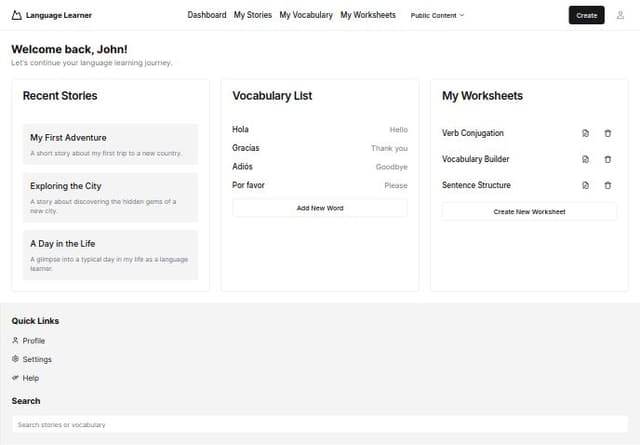
Task: Delete the Verb Conjugation worksheet
Action: [x=607, y=133]
